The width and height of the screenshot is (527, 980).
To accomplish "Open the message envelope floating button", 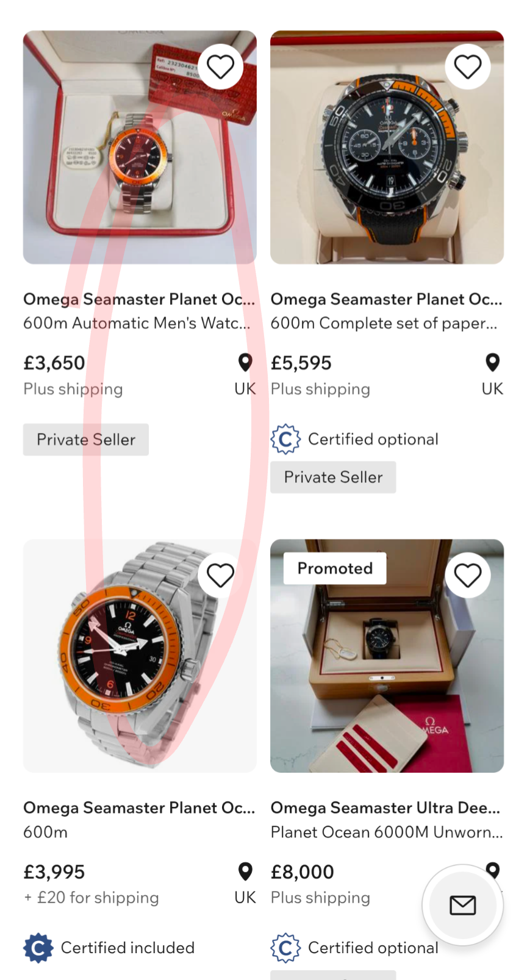I will coord(462,905).
